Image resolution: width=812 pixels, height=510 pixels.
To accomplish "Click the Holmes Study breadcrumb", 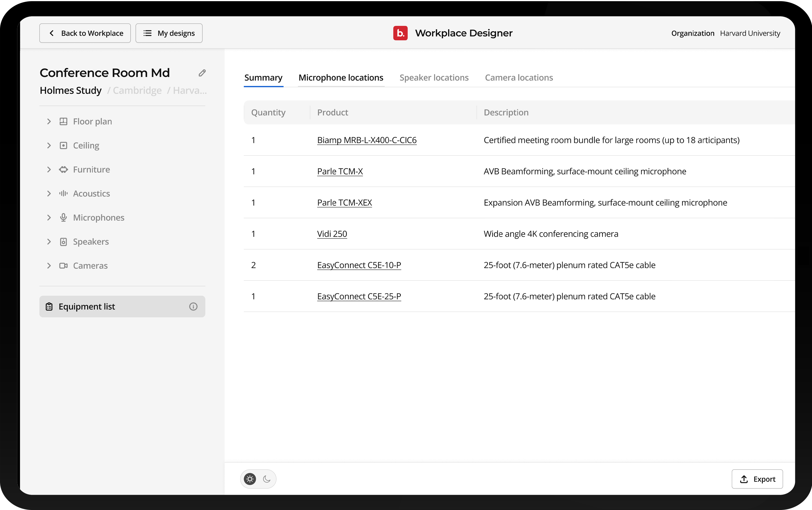I will click(x=70, y=90).
